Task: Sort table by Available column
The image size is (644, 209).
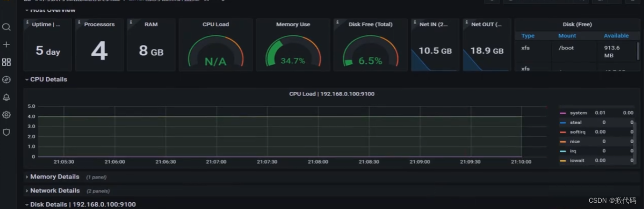Action: pyautogui.click(x=616, y=36)
